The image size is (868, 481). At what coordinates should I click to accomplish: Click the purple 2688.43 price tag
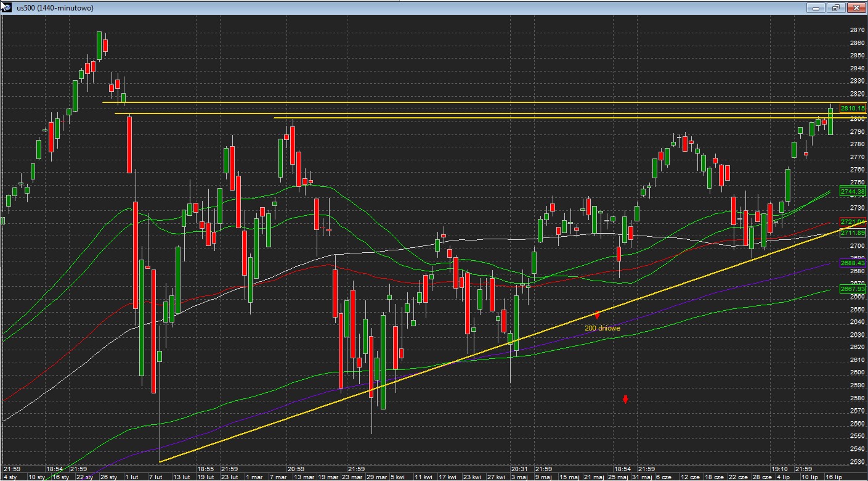pos(853,263)
